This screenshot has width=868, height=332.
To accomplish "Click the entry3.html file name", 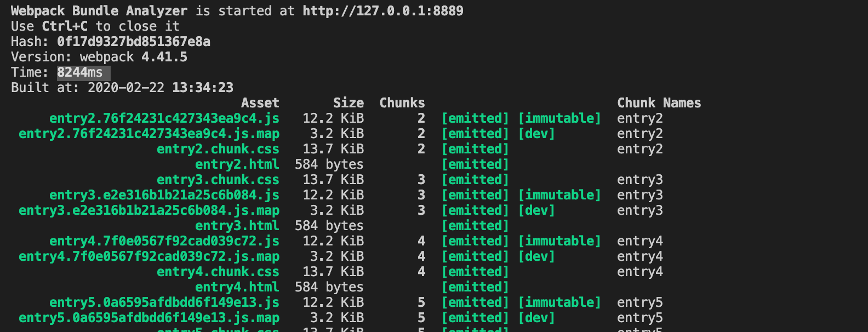I will [237, 226].
